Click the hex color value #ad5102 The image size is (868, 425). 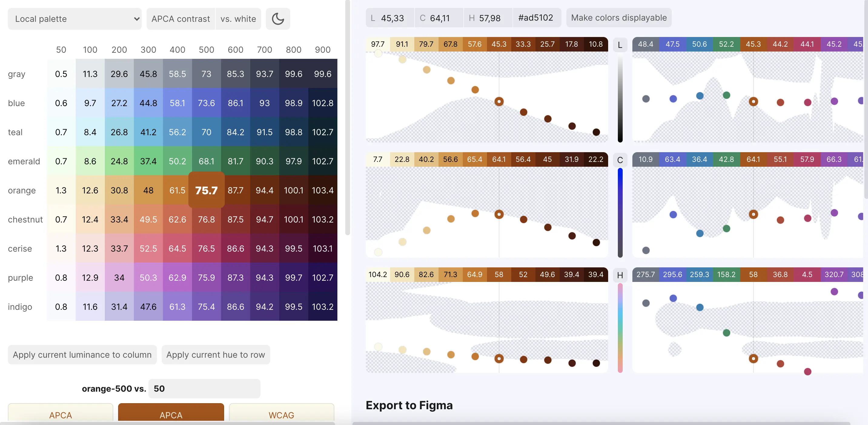535,17
